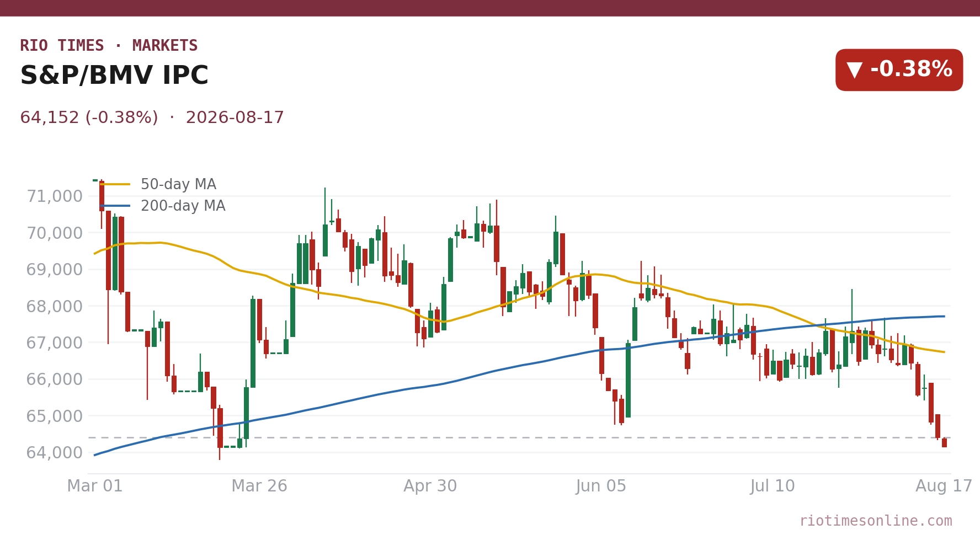Click the red -0.38% change badge
The image size is (980, 551).
coord(899,70)
